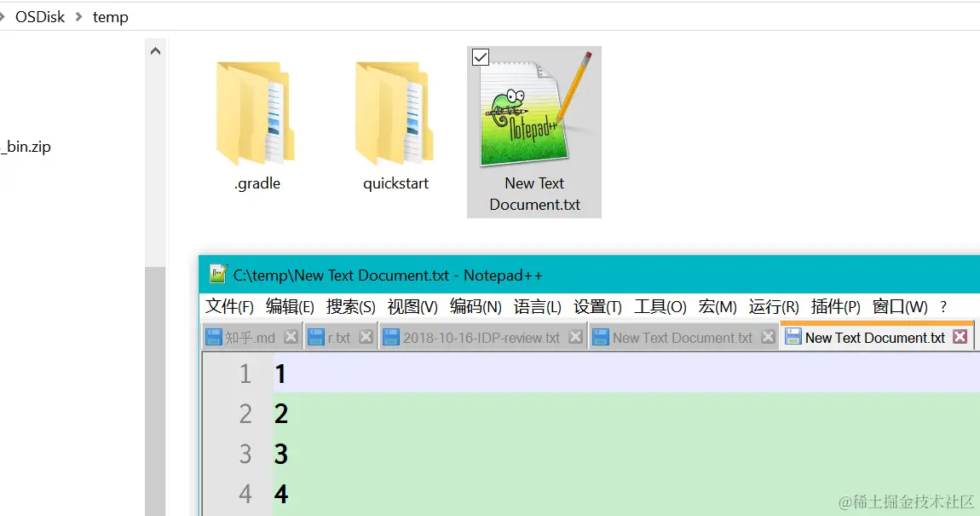The width and height of the screenshot is (980, 516).
Task: Open the 编码(N) menu
Action: pyautogui.click(x=476, y=306)
